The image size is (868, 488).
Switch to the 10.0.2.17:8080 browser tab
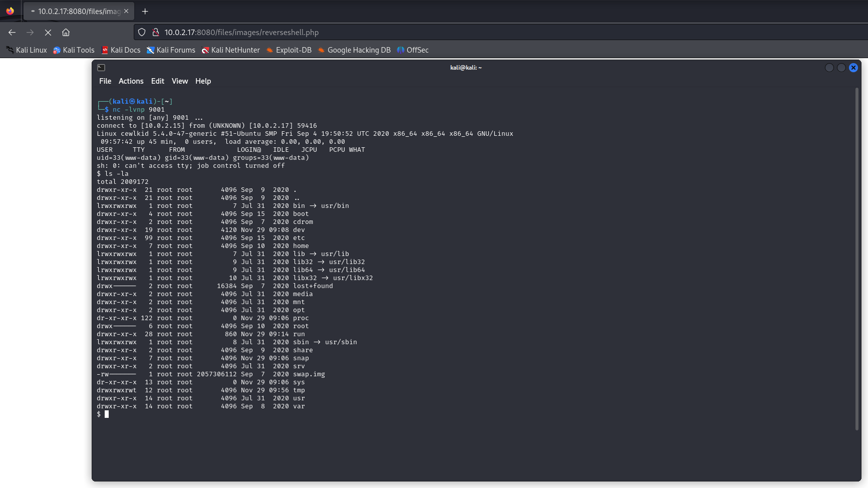click(75, 11)
